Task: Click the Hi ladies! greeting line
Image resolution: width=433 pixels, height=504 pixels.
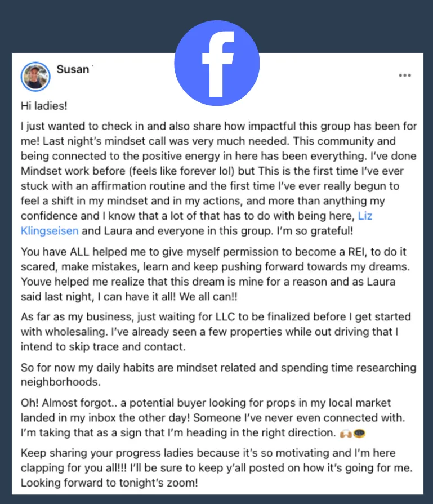Action: pyautogui.click(x=44, y=106)
